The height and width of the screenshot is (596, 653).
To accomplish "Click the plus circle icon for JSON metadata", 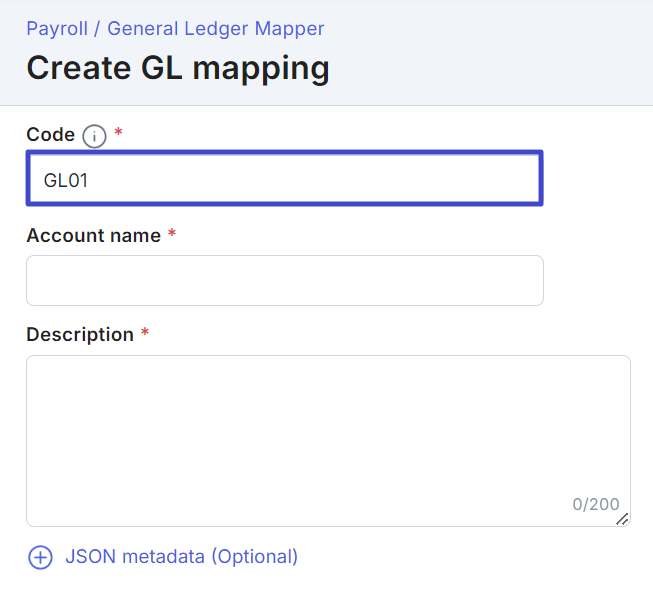I will [40, 557].
